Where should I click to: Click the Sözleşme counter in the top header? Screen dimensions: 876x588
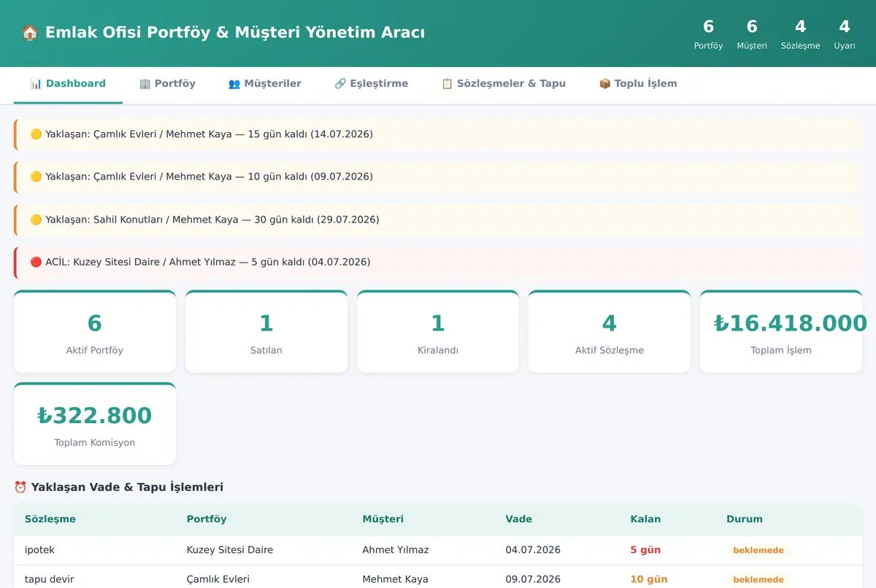801,34
